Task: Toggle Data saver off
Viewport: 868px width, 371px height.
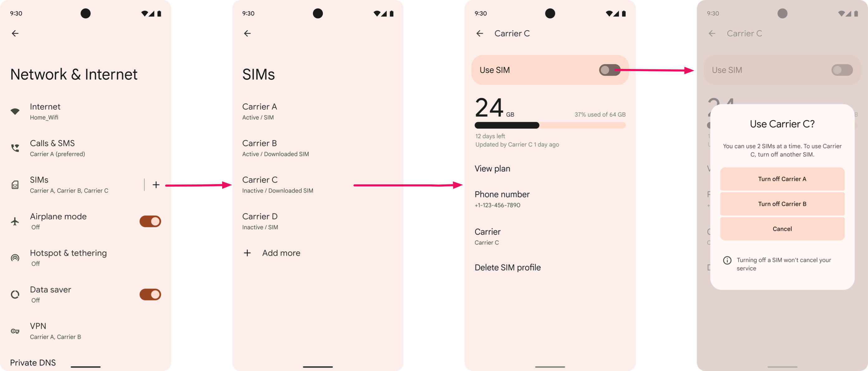Action: pyautogui.click(x=150, y=294)
